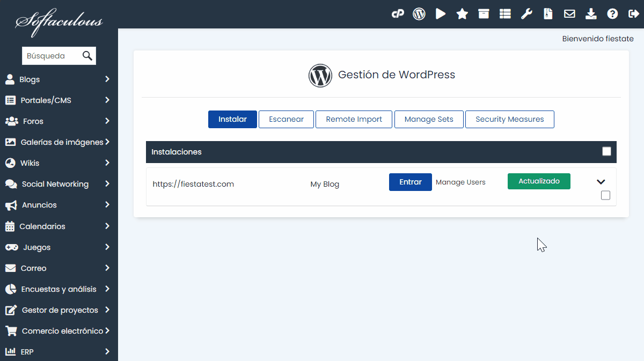
Task: Expand the Blogs category chevron
Action: point(107,79)
